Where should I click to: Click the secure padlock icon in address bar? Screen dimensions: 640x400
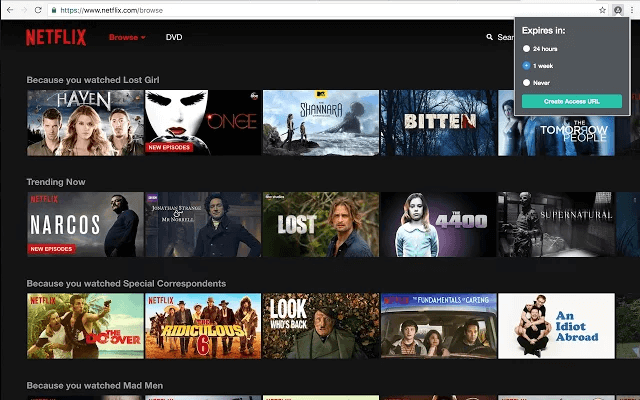pyautogui.click(x=53, y=10)
